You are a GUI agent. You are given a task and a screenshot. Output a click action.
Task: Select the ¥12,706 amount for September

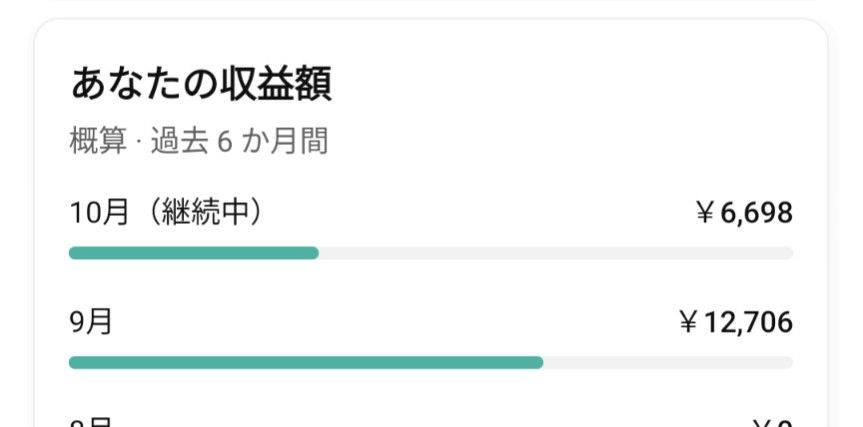736,322
